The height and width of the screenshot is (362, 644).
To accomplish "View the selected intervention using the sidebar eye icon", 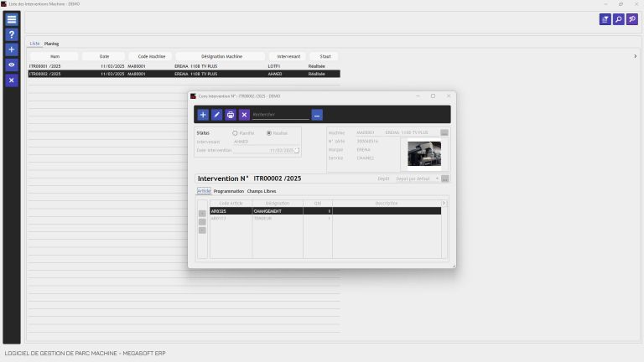I will click(12, 65).
